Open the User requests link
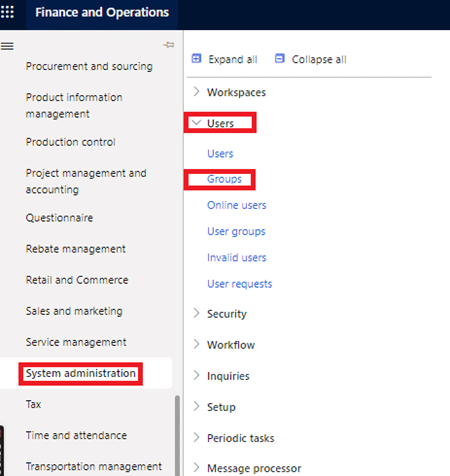The image size is (450, 476). coord(240,284)
